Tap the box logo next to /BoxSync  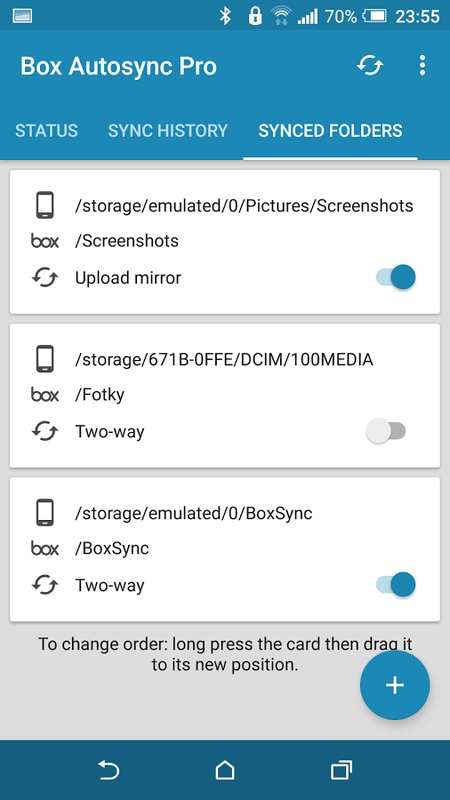click(x=45, y=548)
